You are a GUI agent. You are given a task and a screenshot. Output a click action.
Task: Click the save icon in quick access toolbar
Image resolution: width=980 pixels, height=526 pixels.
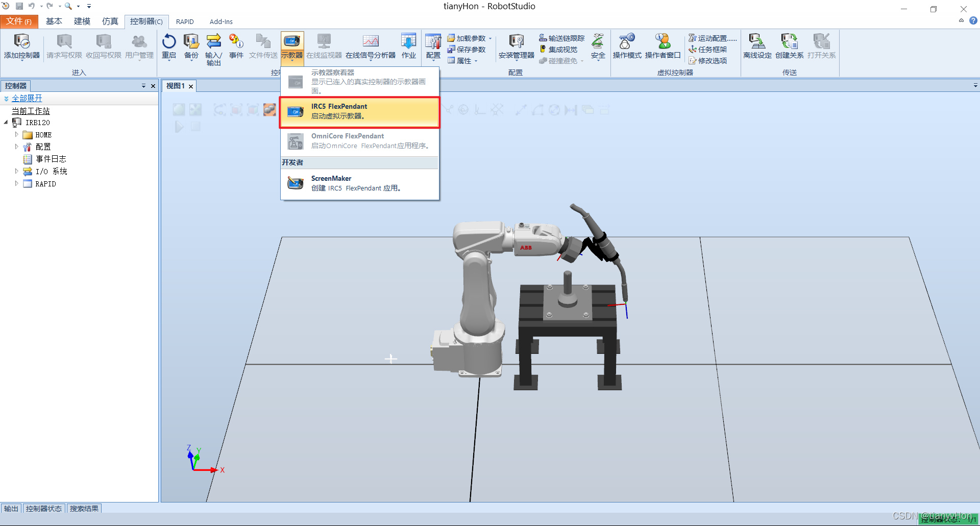[x=19, y=6]
